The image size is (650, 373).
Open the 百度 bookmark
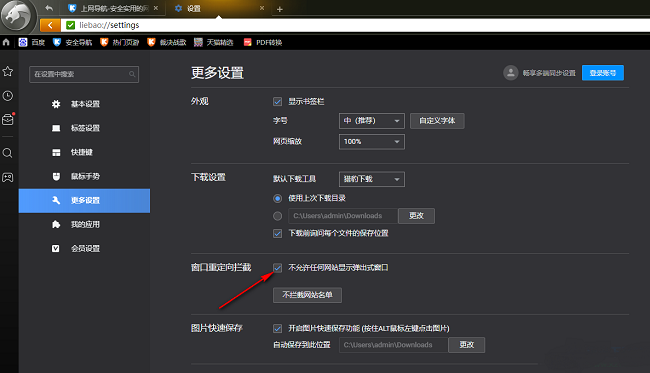32,42
